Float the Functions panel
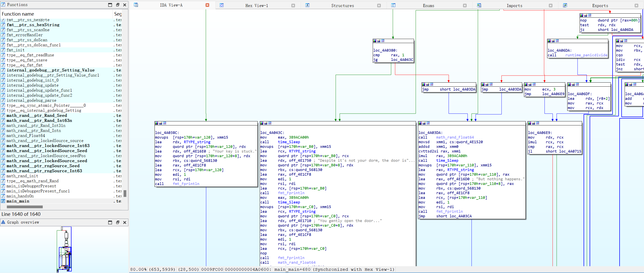 pyautogui.click(x=118, y=5)
